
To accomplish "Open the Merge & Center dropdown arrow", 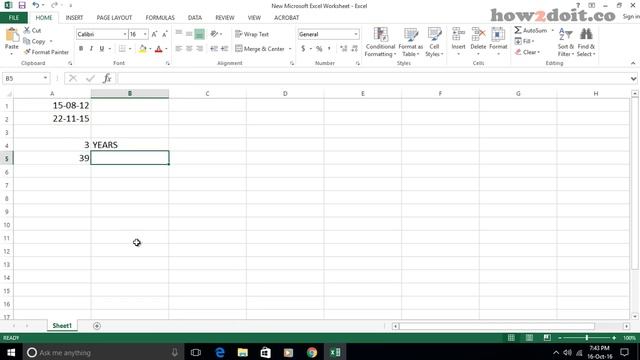I will click(x=290, y=49).
